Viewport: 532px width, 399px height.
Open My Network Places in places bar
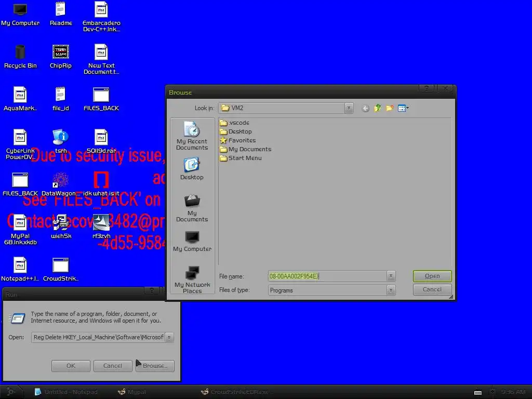tap(192, 280)
